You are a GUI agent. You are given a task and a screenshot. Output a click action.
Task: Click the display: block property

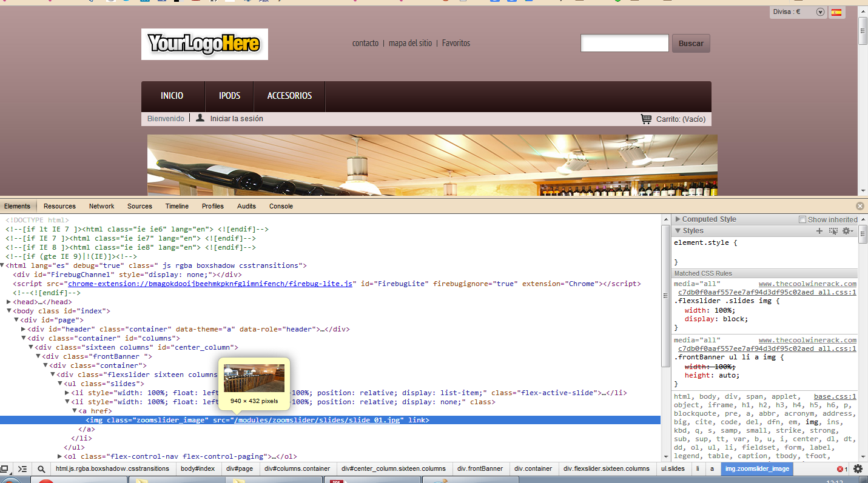(716, 319)
